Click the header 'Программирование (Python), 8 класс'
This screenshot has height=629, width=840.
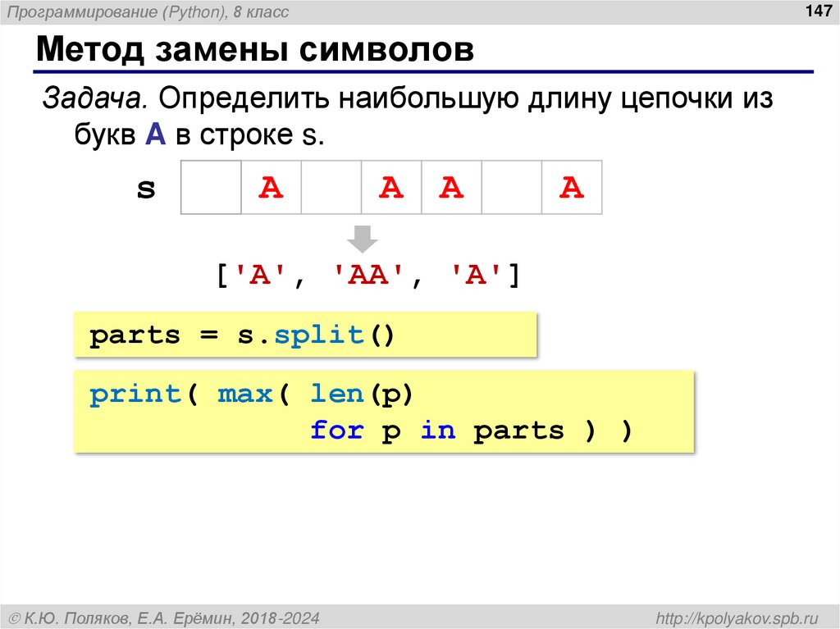coord(148,11)
